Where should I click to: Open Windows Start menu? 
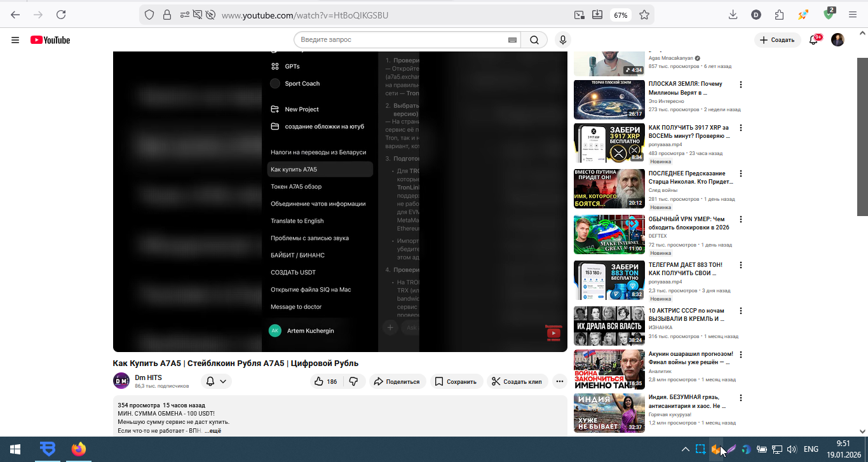[15, 449]
